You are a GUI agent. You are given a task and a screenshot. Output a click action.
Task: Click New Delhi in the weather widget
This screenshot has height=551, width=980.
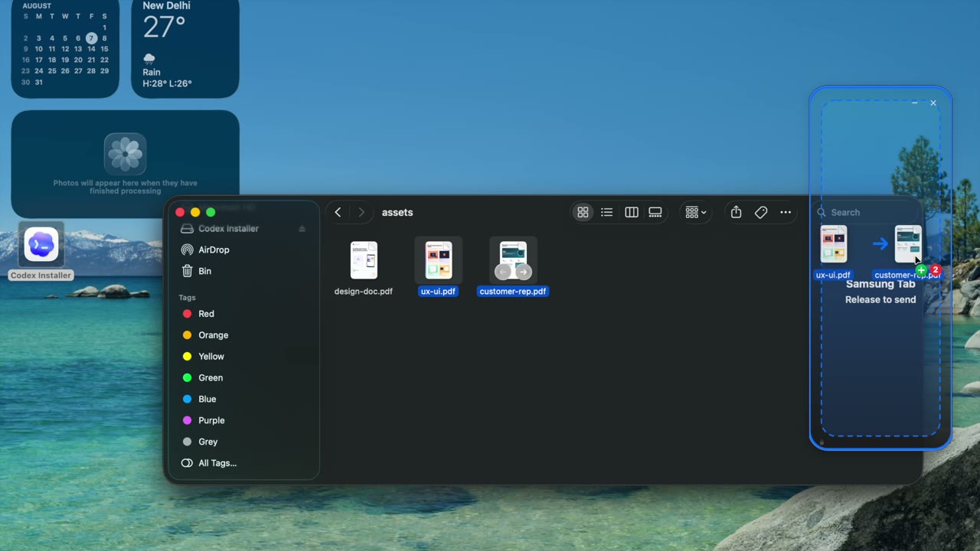(x=166, y=5)
